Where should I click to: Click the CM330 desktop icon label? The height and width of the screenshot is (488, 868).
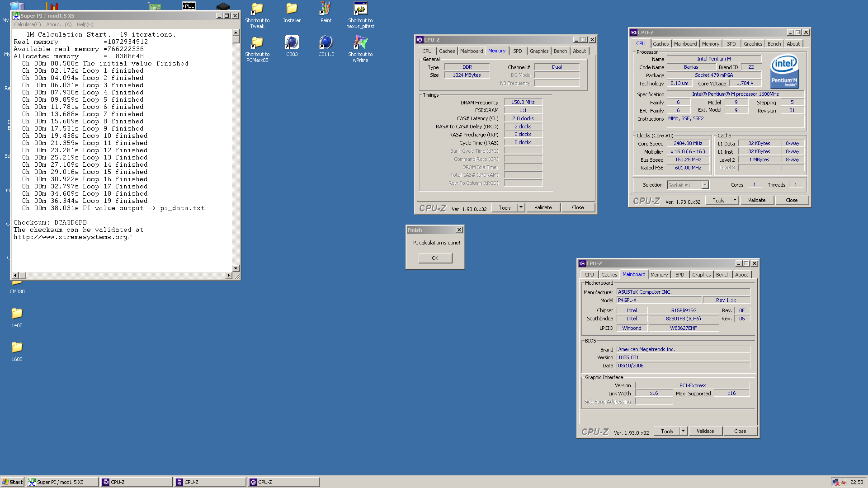pyautogui.click(x=17, y=291)
